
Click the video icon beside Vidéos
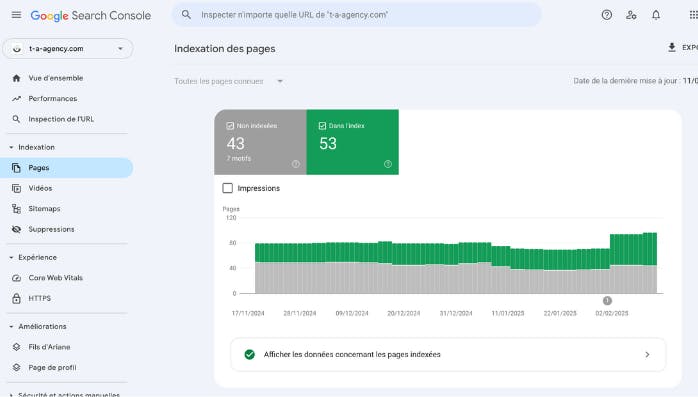pyautogui.click(x=16, y=188)
